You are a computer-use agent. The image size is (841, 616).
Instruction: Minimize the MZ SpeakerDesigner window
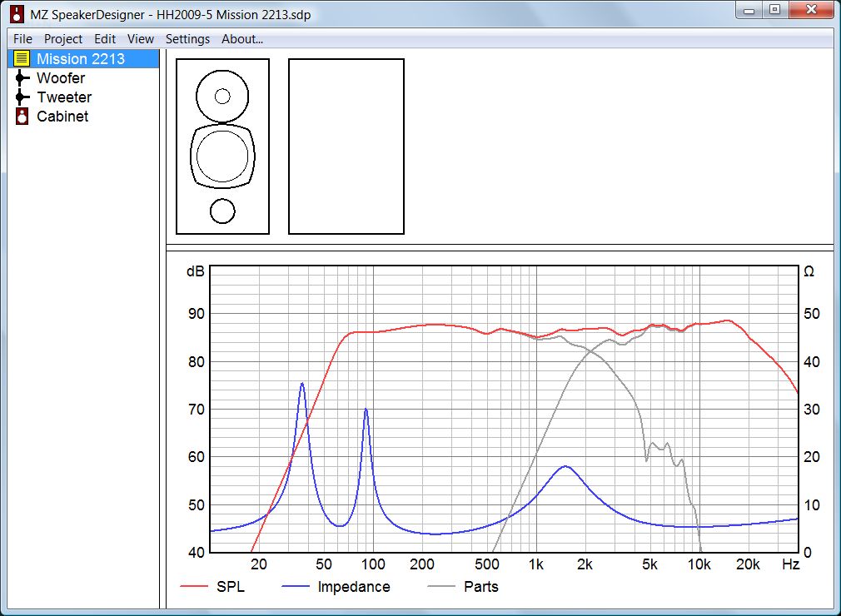click(x=749, y=10)
